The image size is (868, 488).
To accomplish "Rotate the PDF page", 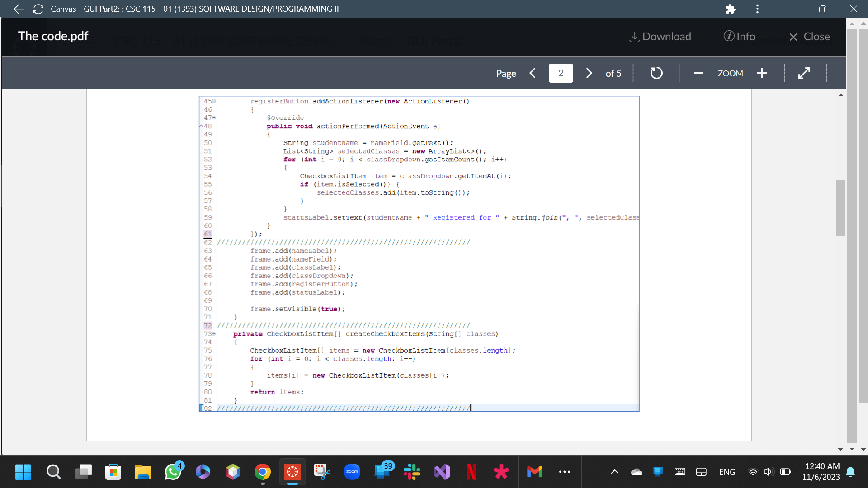I will pos(656,73).
